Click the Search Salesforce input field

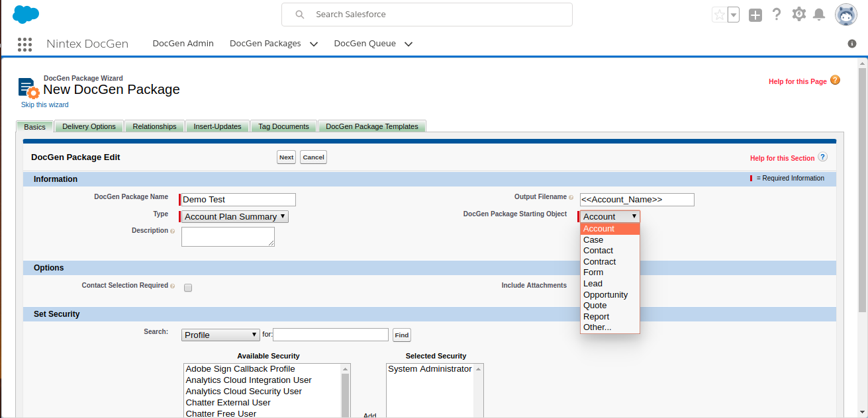coord(437,15)
